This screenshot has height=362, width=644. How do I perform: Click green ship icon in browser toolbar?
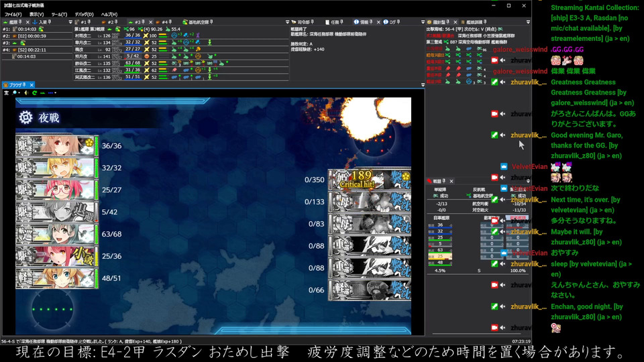point(42,93)
